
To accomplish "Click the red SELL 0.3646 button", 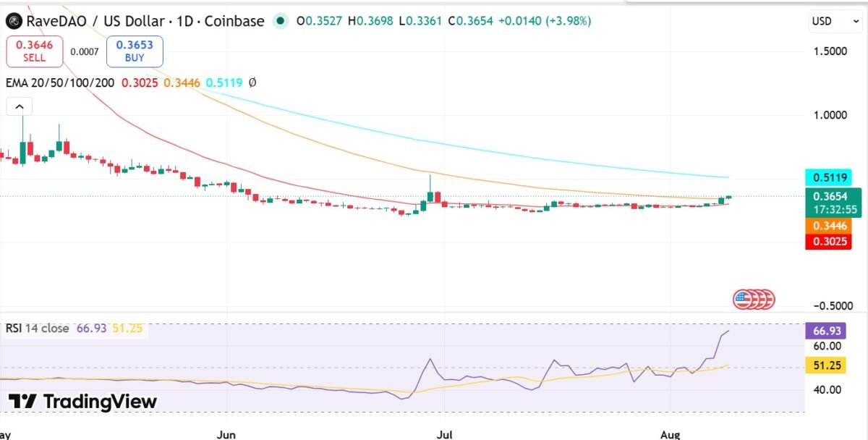I will [x=35, y=52].
